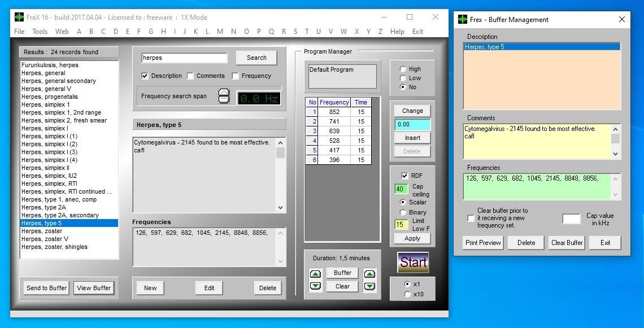Click the cyan 0.00 frequency value field
Image resolution: width=644 pixels, height=328 pixels.
[412, 124]
